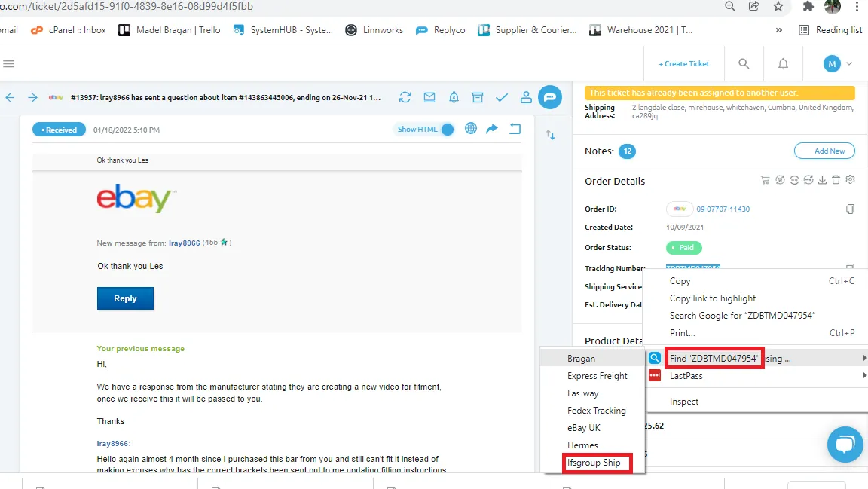The image size is (868, 489).
Task: Click the trash icon in Order Details
Action: tap(836, 180)
